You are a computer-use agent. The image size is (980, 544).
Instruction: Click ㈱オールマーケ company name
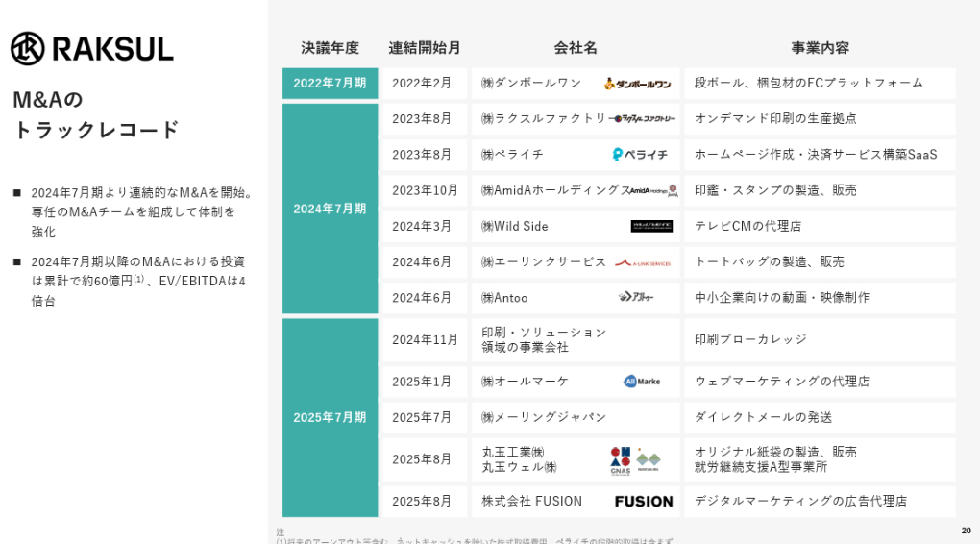pos(525,382)
